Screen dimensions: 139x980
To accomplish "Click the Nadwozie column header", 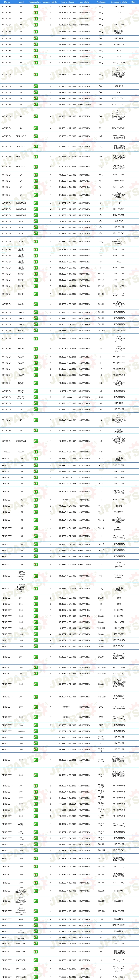I will coord(101,2).
